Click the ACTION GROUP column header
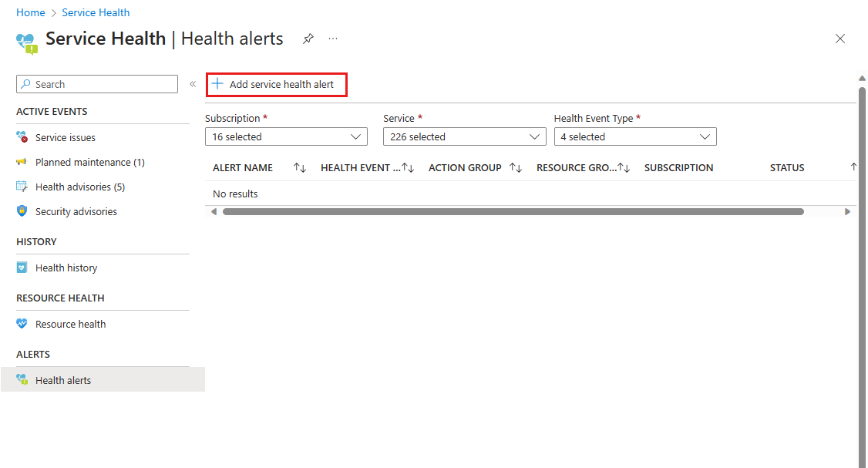This screenshot has width=868, height=468. pos(465,168)
